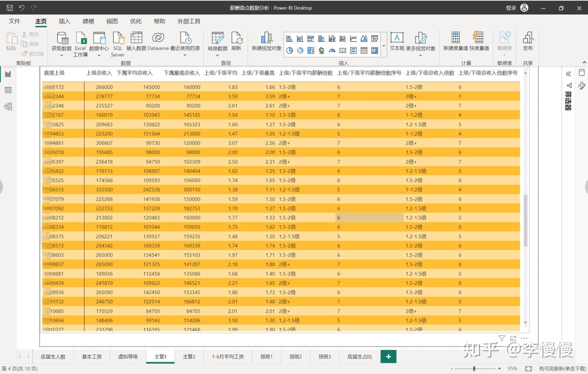Screen dimensions: 588x374
Task: Enter focus mode on the table visual
Action: pos(513,338)
